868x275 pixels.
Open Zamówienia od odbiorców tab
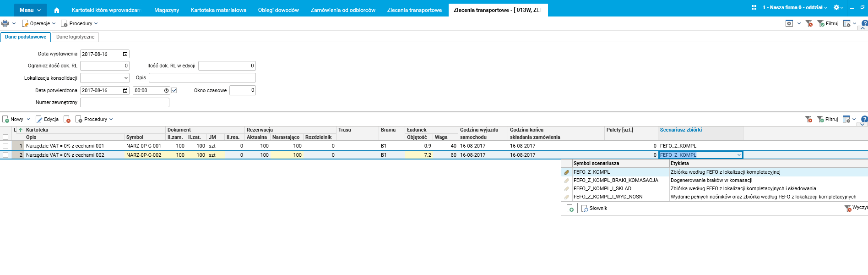tap(343, 10)
